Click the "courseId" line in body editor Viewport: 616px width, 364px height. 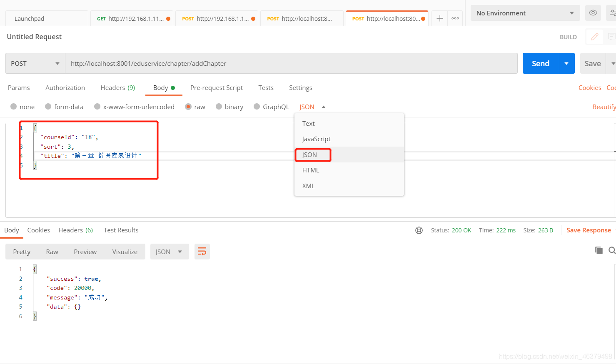pyautogui.click(x=69, y=137)
